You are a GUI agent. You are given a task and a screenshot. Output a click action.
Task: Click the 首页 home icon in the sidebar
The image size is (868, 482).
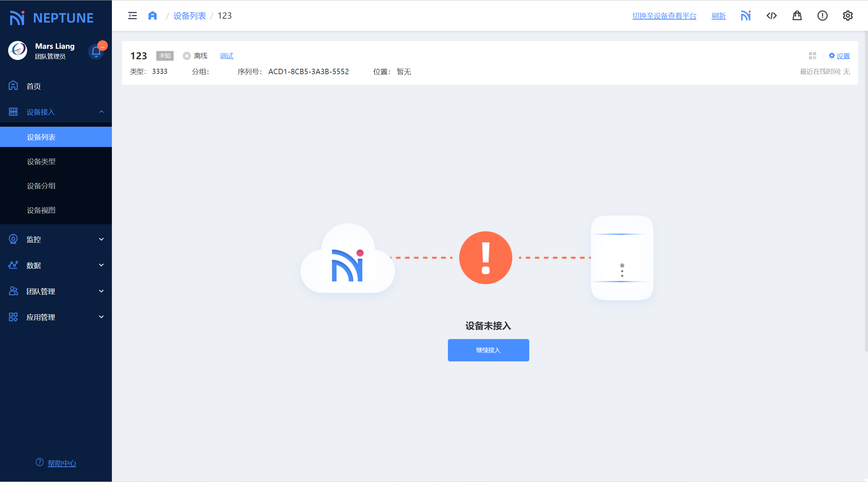tap(13, 86)
